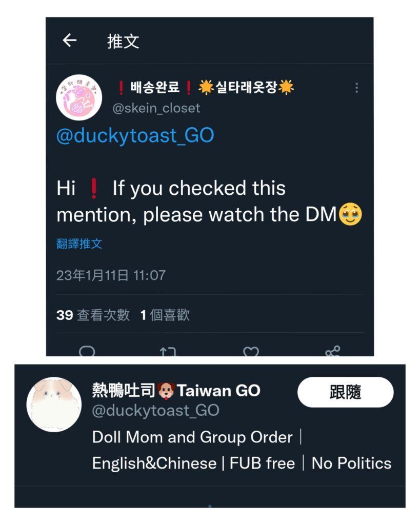The height and width of the screenshot is (525, 420).
Task: Tap the Doll Mom and Group Order bio
Action: tap(192, 437)
